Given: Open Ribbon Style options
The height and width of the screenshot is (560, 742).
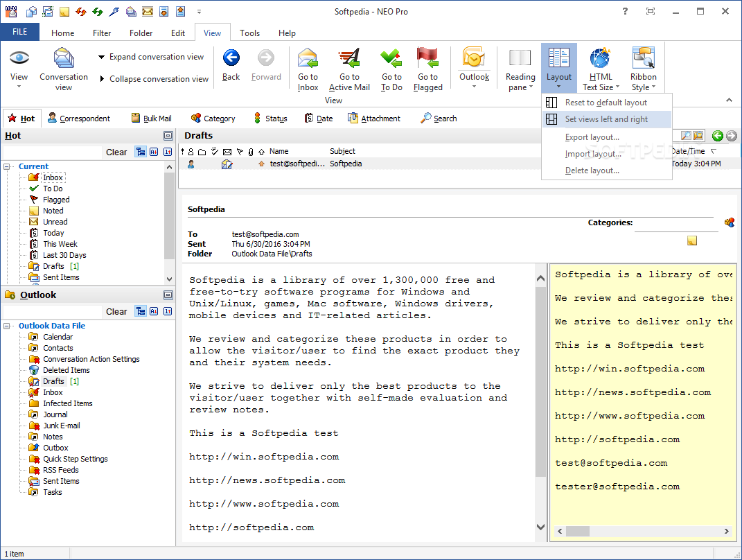Looking at the screenshot, I should 643,69.
